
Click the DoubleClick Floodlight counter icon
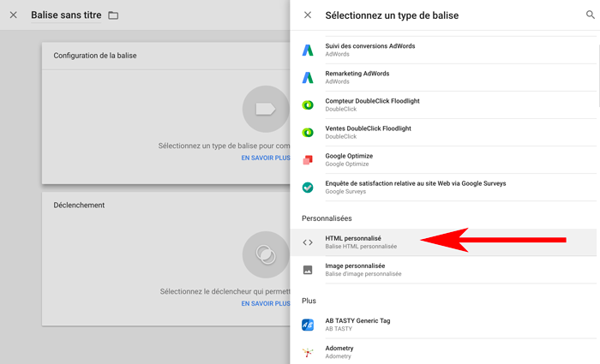(x=308, y=105)
